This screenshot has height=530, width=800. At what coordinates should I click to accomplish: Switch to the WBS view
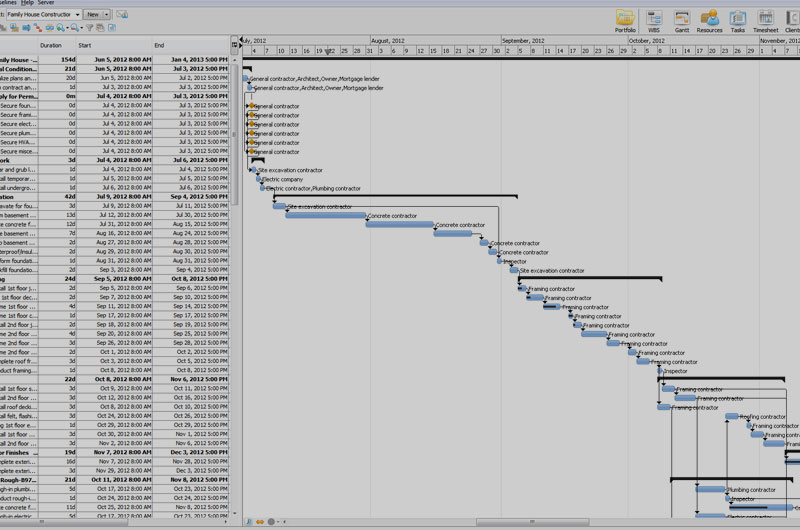[654, 20]
